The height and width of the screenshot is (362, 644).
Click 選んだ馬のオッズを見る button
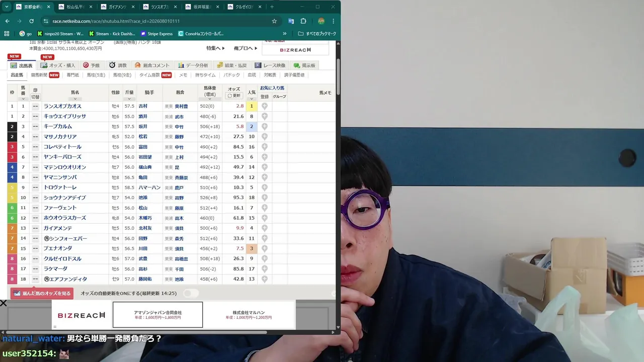click(x=42, y=293)
